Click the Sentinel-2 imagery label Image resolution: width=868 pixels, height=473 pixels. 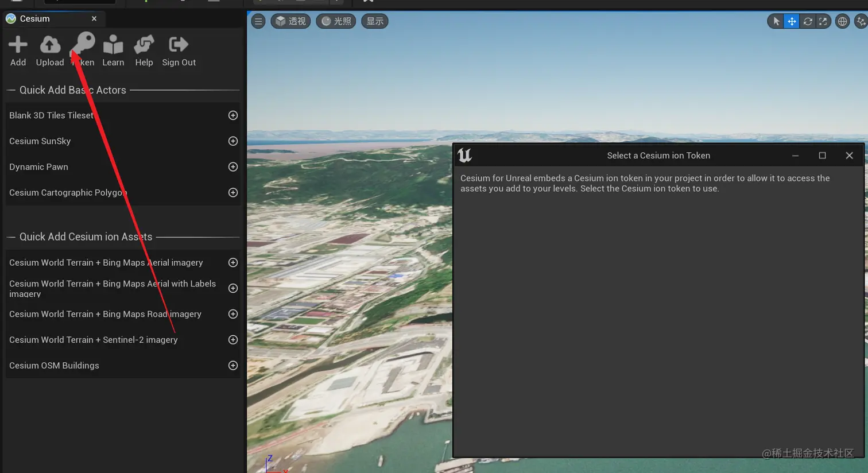click(x=94, y=340)
